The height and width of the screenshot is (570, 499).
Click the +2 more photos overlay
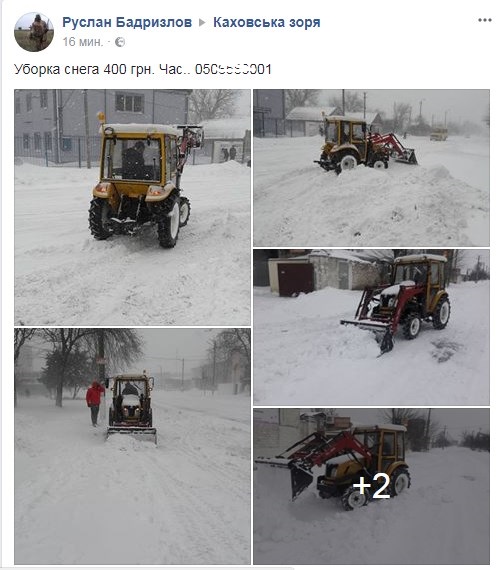371,486
